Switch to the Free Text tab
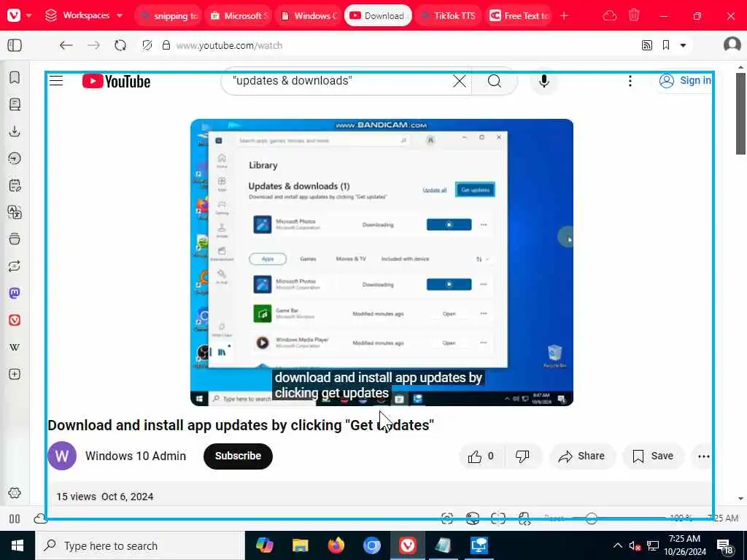This screenshot has width=747, height=560. point(518,16)
